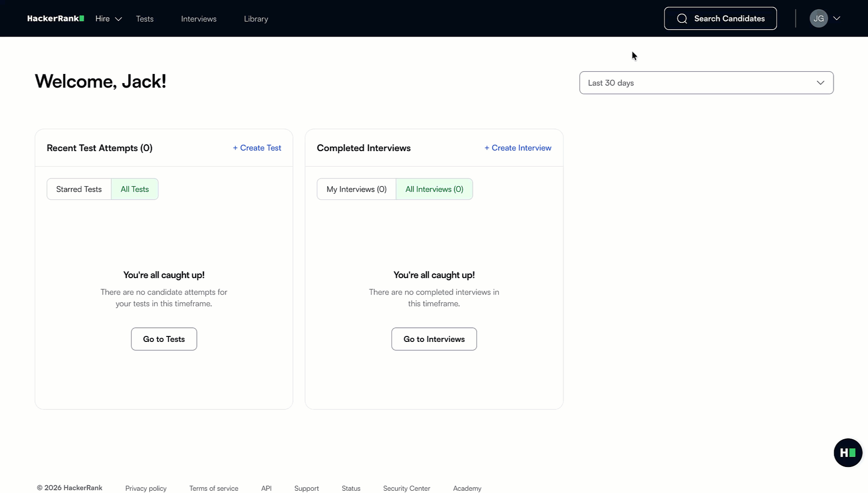Open the Last 30 days date filter
The height and width of the screenshot is (493, 868).
(706, 83)
